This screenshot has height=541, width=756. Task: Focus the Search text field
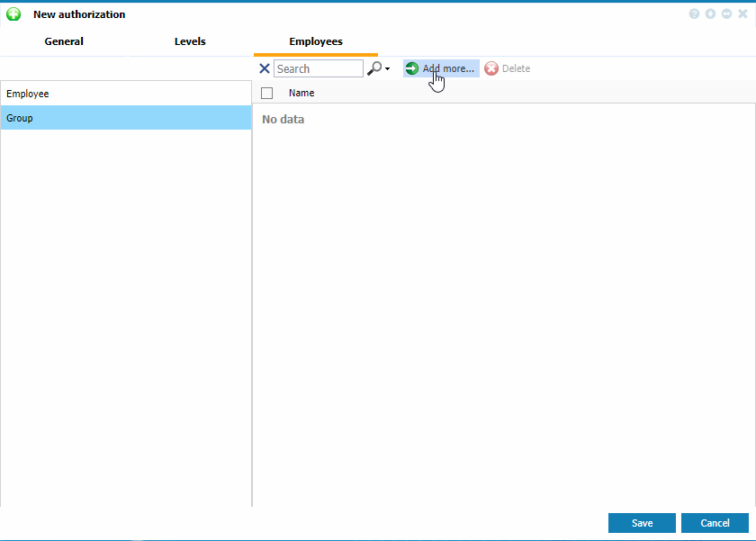coord(319,68)
